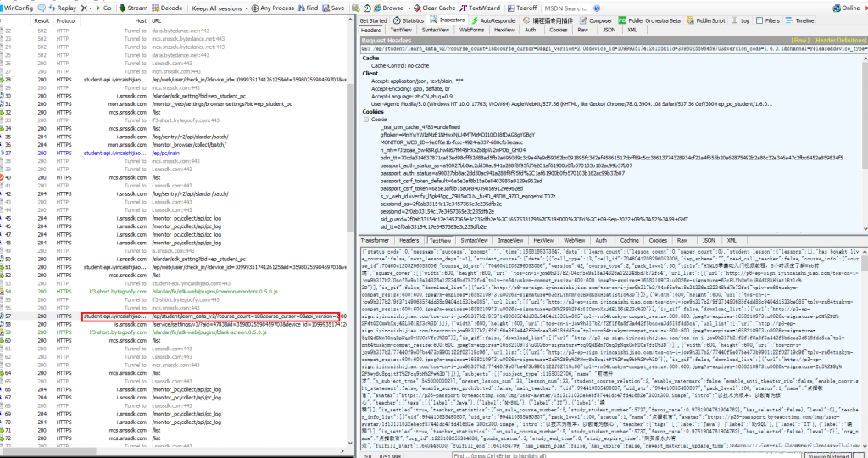This screenshot has height=458, width=868.
Task: Launch the Browse button
Action: 388,8
